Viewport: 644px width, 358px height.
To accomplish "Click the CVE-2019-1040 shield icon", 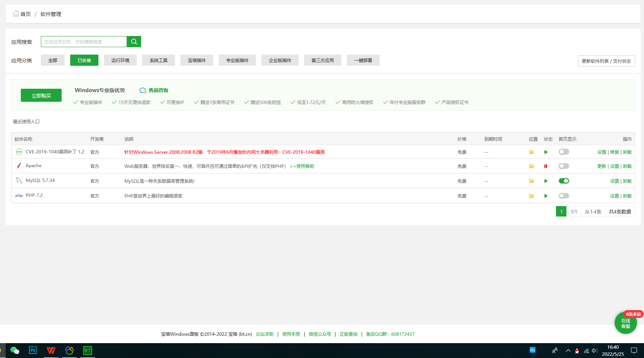I will (19, 152).
